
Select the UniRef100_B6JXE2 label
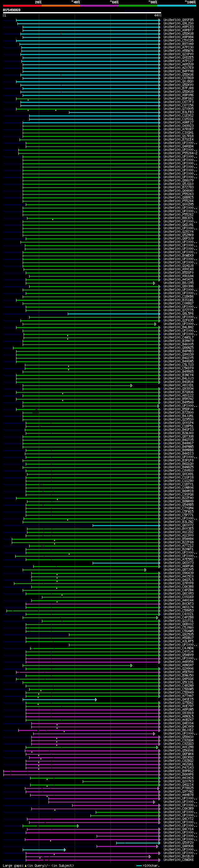click(179, 730)
